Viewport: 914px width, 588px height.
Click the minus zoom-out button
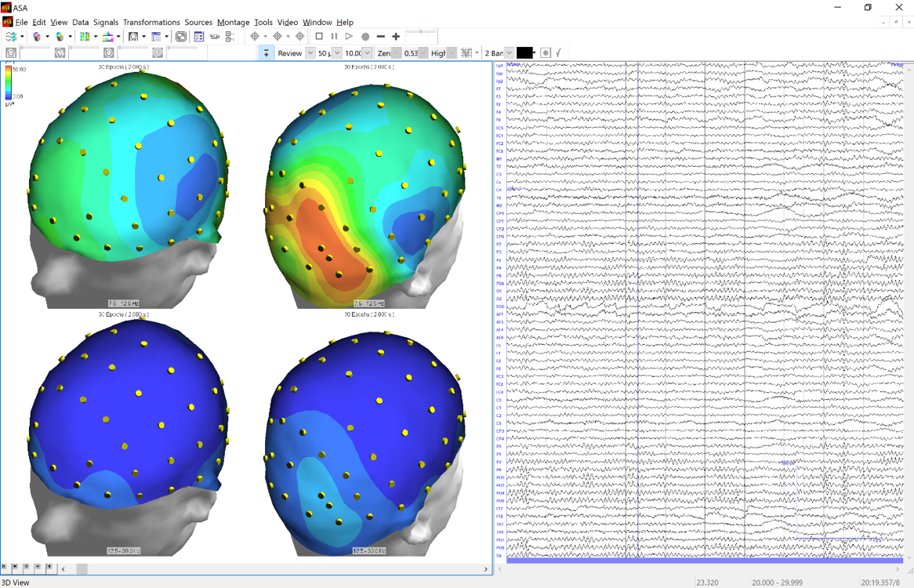click(381, 36)
